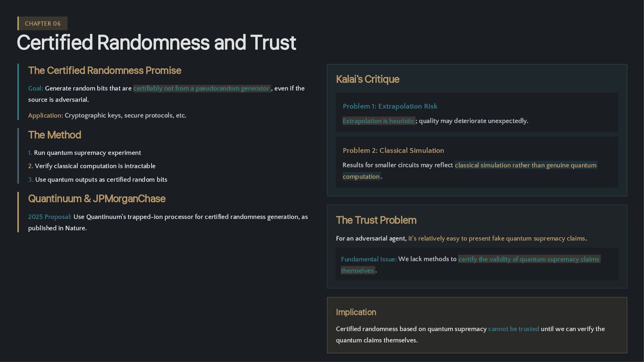Click highlighted 'Extrapolation is heuristic' text
644x362 pixels.
pos(378,121)
